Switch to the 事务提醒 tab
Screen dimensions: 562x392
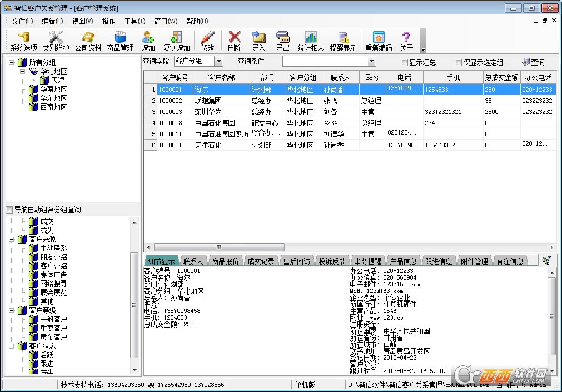[x=368, y=261]
